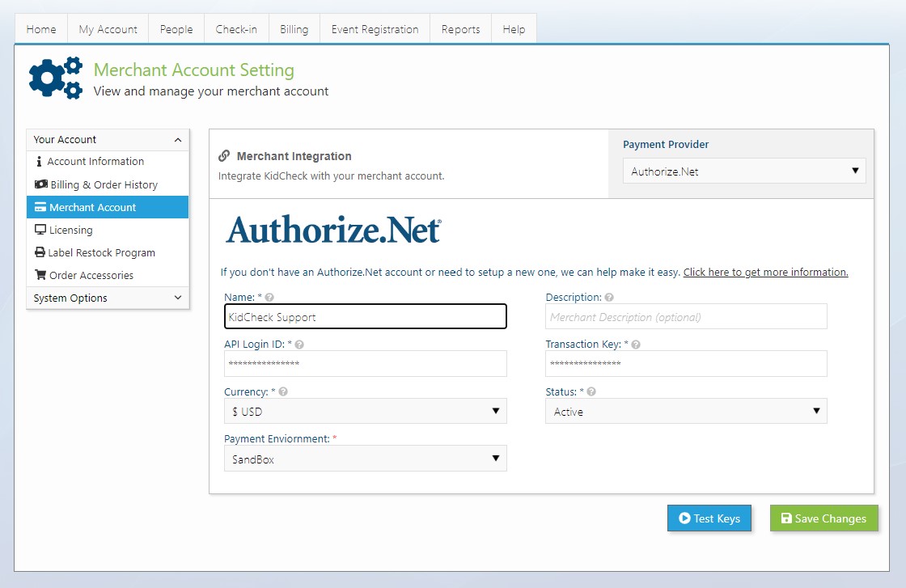Viewport: 906px width, 588px height.
Task: Open the Event Registration tab
Action: point(375,29)
